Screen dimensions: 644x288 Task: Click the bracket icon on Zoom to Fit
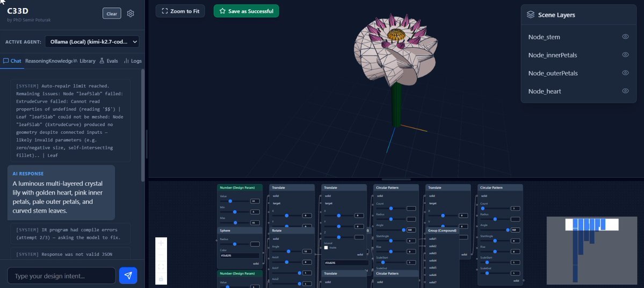coord(165,11)
